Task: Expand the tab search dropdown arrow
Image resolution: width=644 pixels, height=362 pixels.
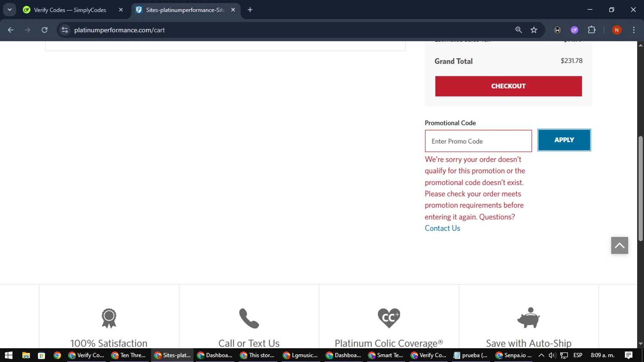Action: pos(9,10)
